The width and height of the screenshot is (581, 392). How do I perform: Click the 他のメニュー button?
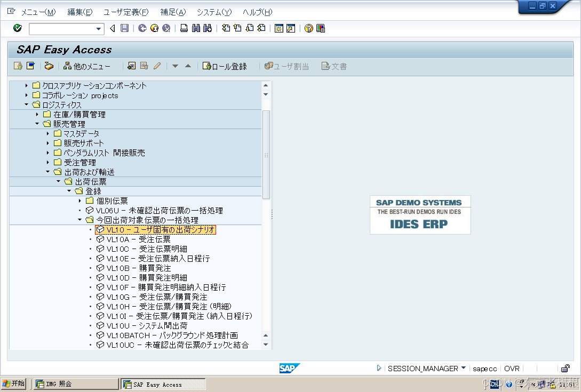(x=87, y=66)
